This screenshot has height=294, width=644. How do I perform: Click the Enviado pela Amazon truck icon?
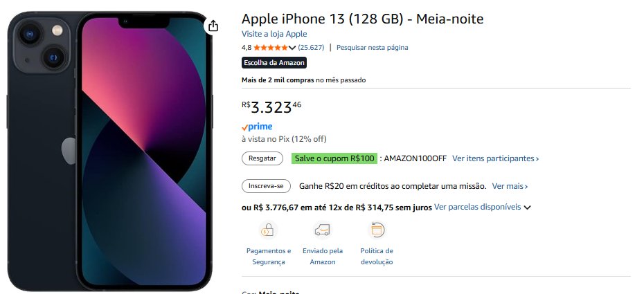coord(323,230)
